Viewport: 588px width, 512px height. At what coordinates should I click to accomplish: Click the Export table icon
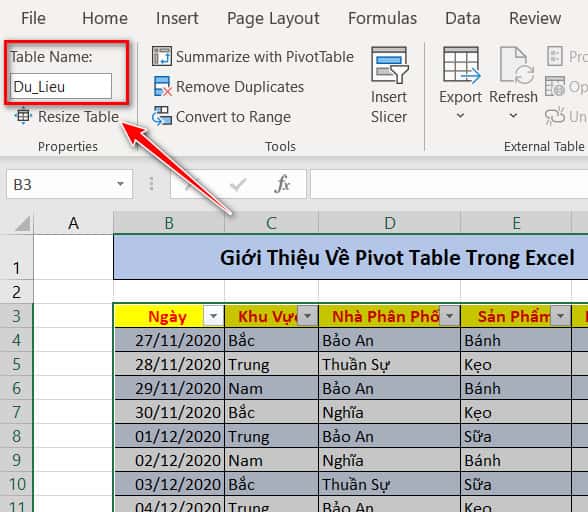[461, 65]
